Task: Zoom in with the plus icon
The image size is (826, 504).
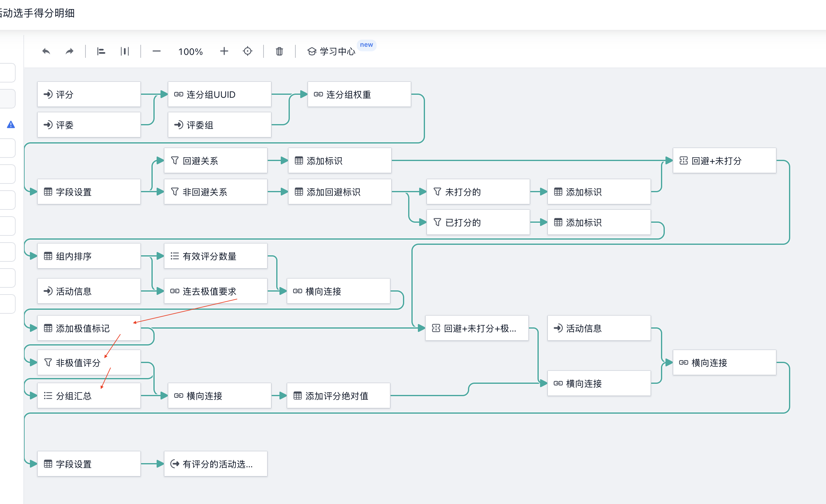Action: click(x=224, y=51)
